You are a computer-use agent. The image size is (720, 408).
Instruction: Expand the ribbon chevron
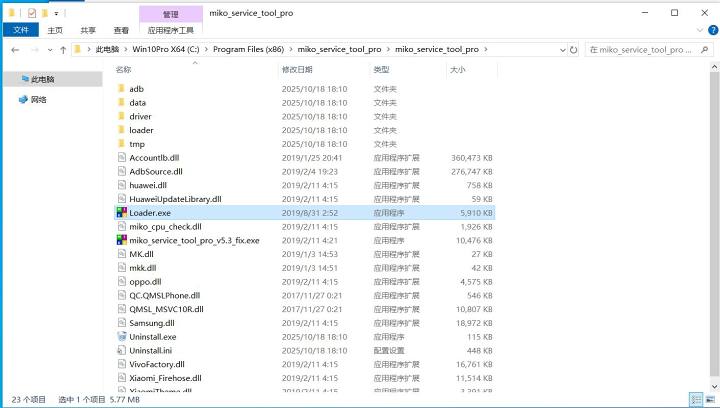tap(700, 30)
